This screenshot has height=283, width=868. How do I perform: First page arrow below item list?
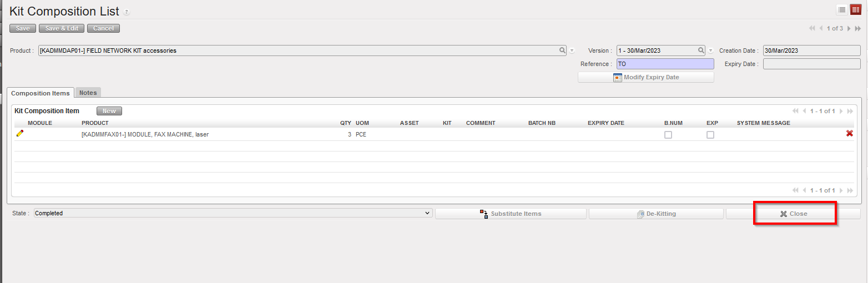(x=796, y=190)
